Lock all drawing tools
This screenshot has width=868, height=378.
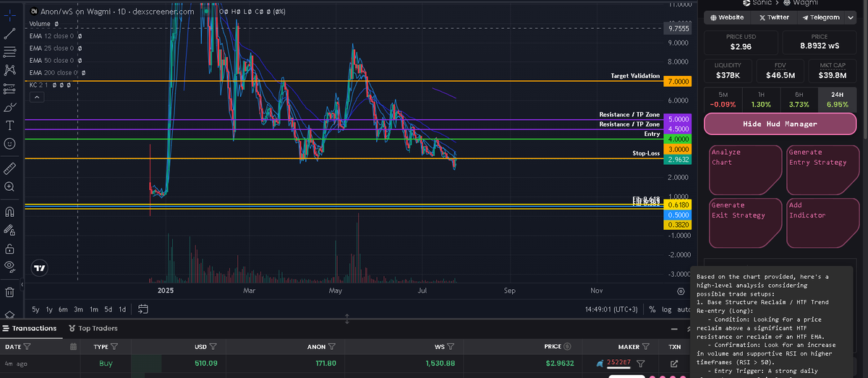point(10,249)
